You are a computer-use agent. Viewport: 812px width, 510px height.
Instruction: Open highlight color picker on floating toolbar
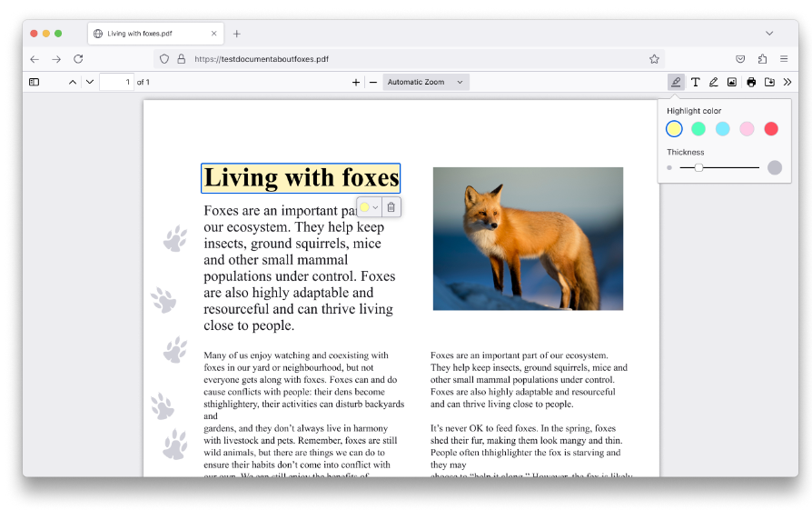coord(370,207)
